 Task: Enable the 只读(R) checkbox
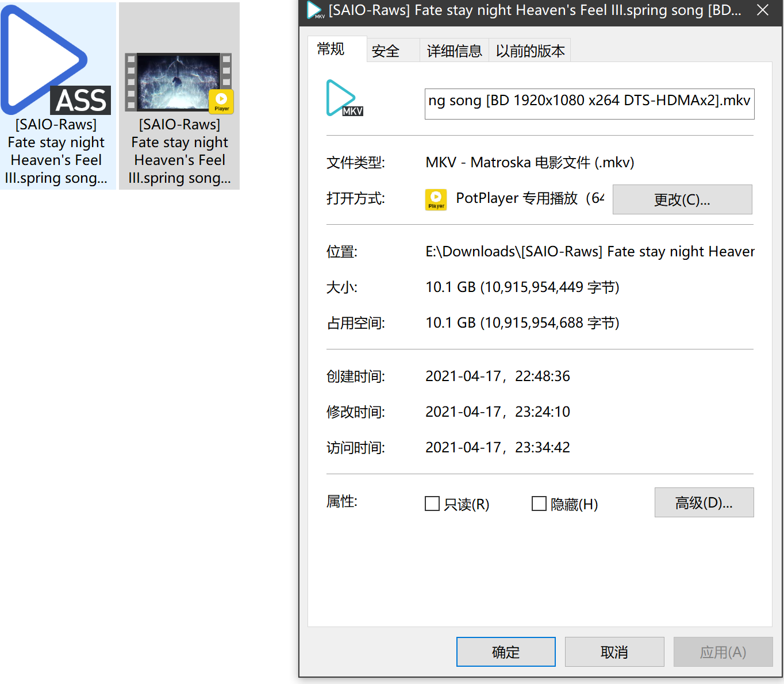[432, 504]
